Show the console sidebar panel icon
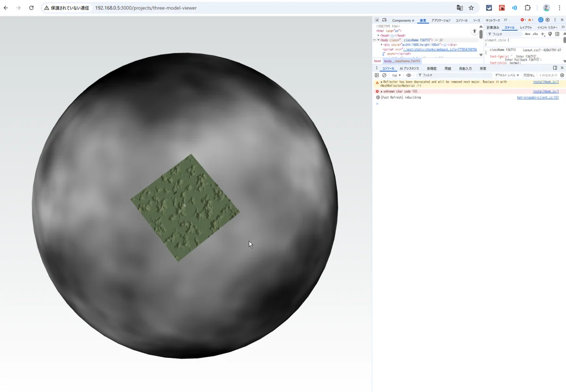The height and width of the screenshot is (392, 566). [x=377, y=75]
